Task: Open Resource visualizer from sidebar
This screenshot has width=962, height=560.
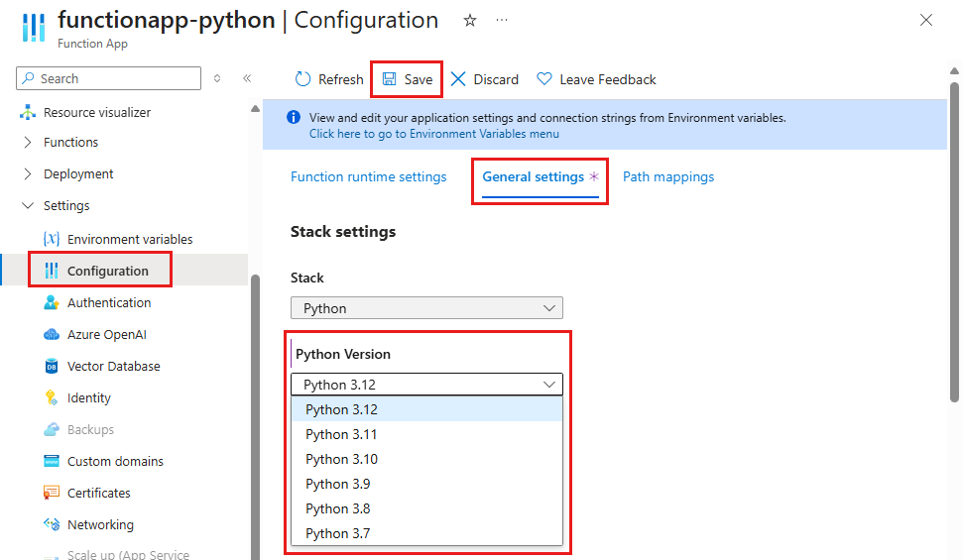Action: click(97, 112)
